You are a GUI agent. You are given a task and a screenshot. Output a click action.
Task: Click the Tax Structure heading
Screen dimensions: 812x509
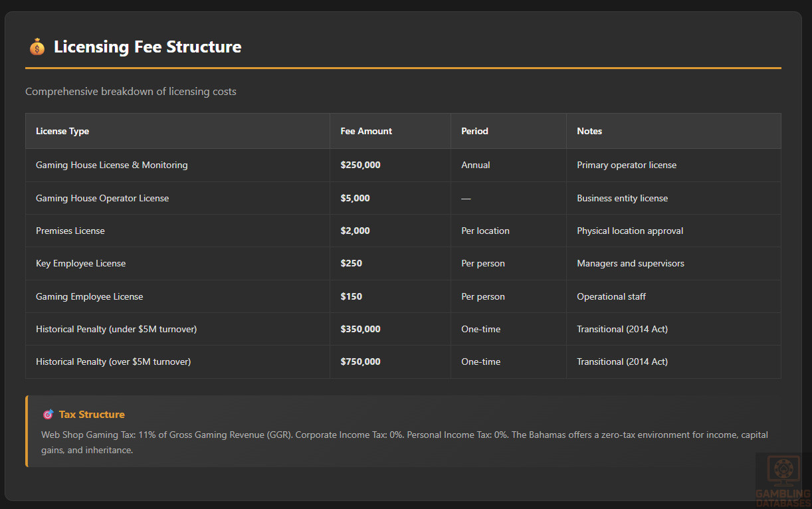coord(92,415)
